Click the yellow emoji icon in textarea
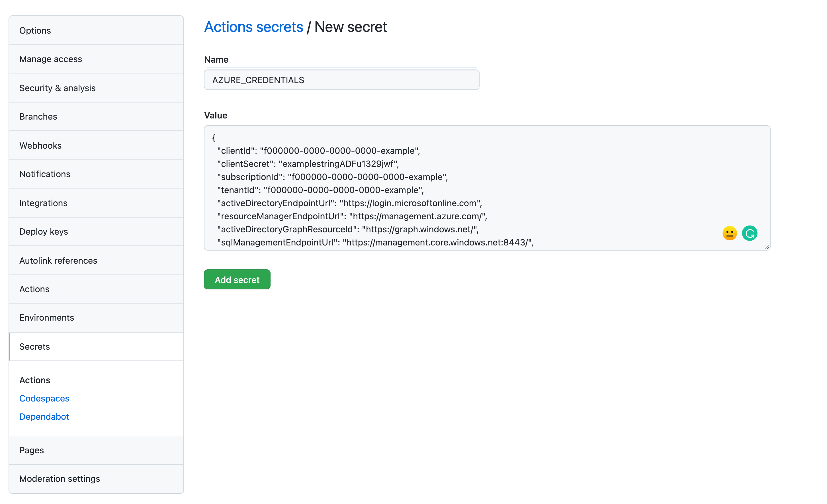Image resolution: width=827 pixels, height=504 pixels. tap(729, 233)
